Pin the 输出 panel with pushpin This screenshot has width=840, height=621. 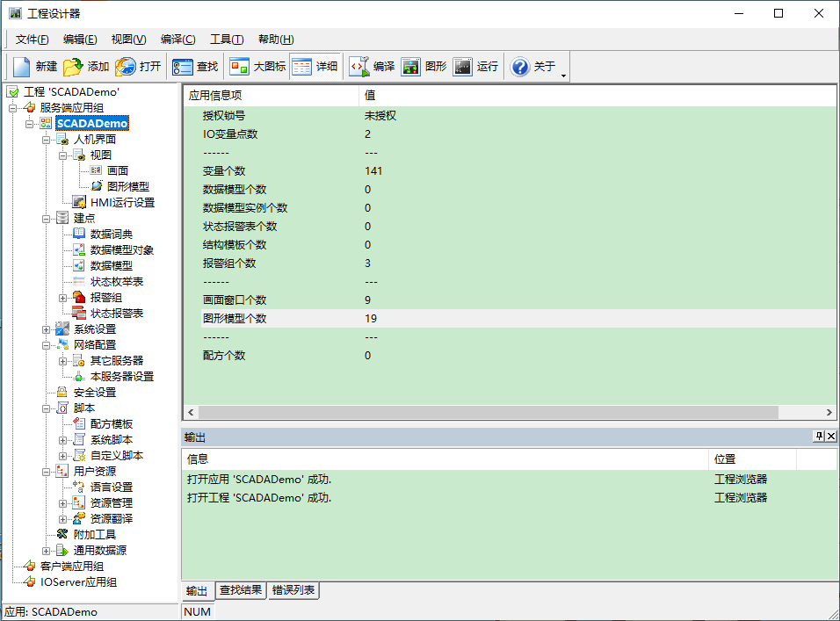[x=818, y=437]
